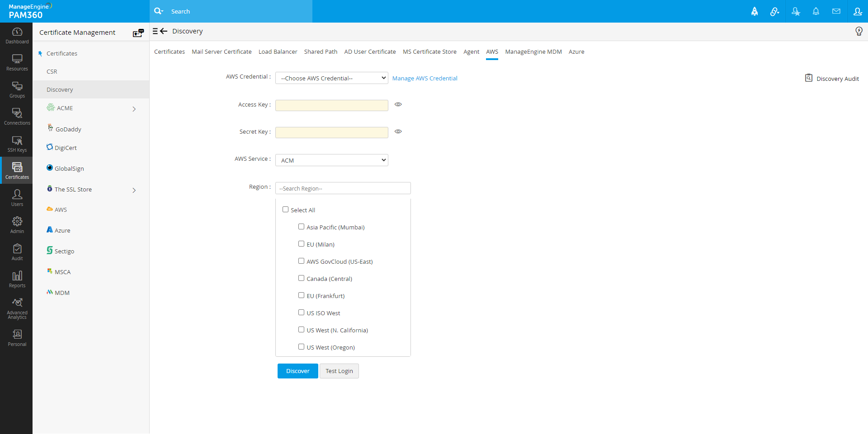Open the Personal section
868x434 pixels.
click(17, 338)
